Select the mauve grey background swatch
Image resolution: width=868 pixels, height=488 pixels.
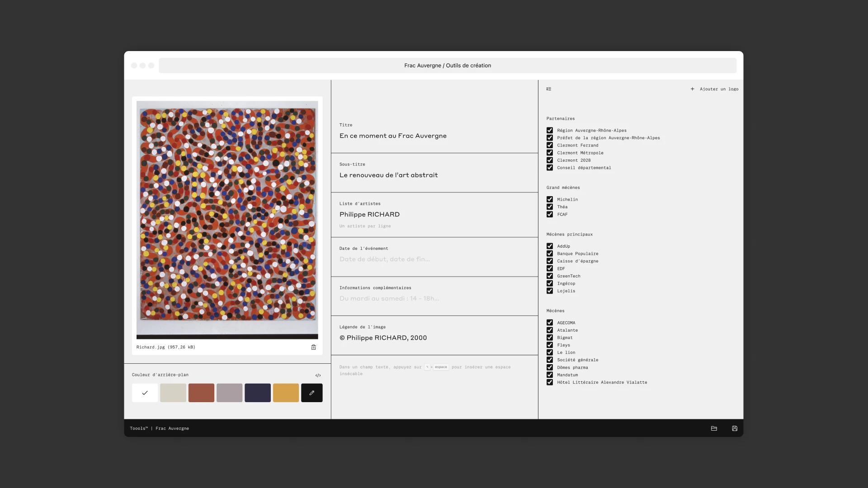tap(229, 393)
